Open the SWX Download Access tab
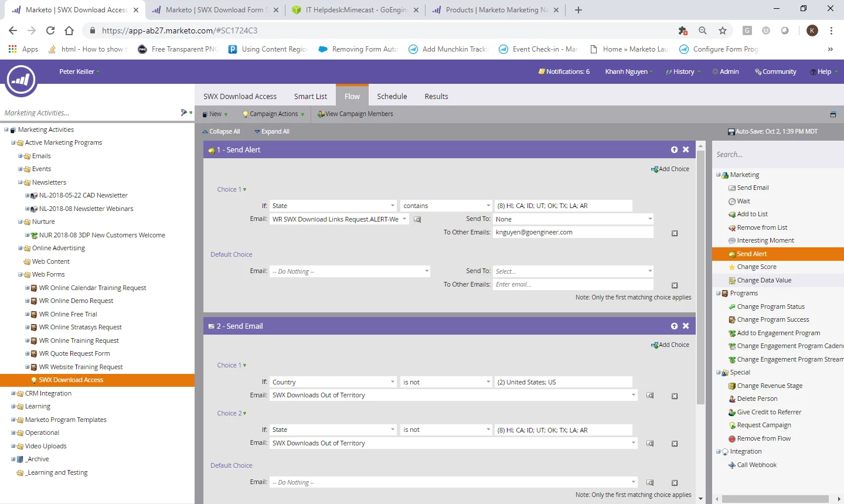 [x=240, y=96]
